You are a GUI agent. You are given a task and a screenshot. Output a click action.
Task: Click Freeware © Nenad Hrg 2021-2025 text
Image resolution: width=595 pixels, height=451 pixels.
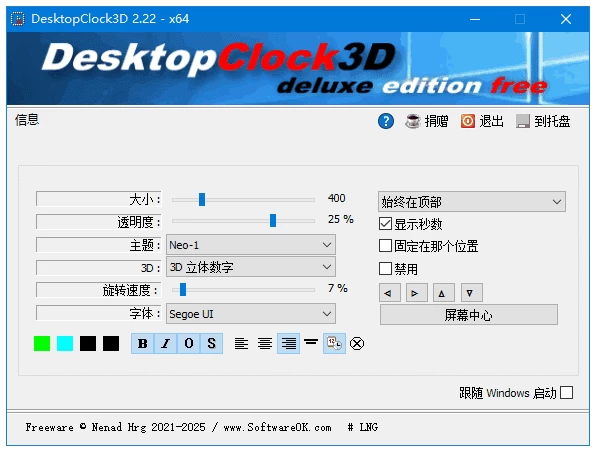point(115,427)
